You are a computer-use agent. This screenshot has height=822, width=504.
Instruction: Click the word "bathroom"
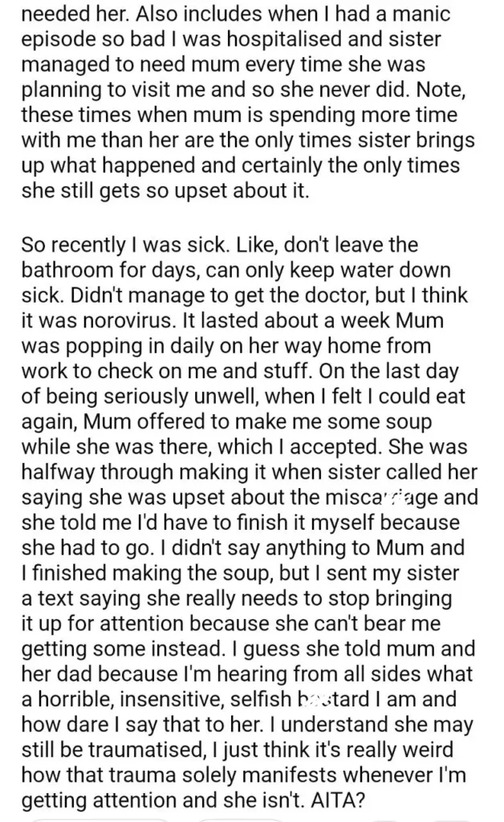(66, 271)
